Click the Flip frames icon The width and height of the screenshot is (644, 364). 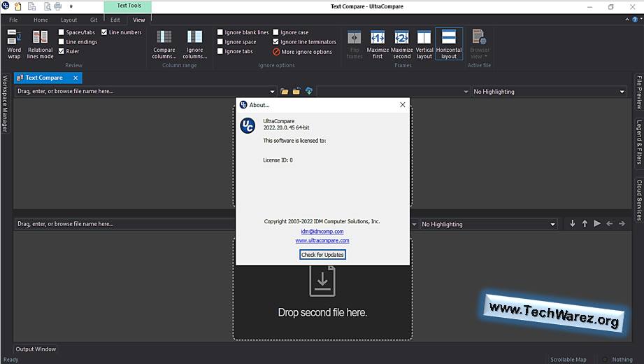355,44
